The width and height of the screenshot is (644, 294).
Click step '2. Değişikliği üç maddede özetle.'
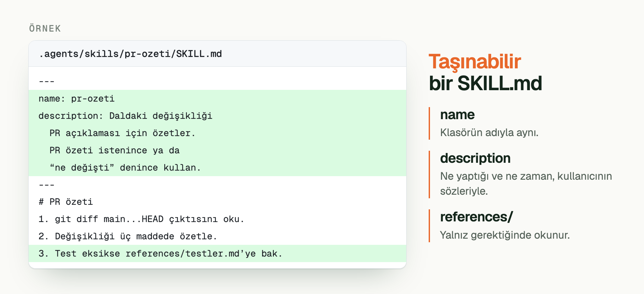tap(127, 236)
